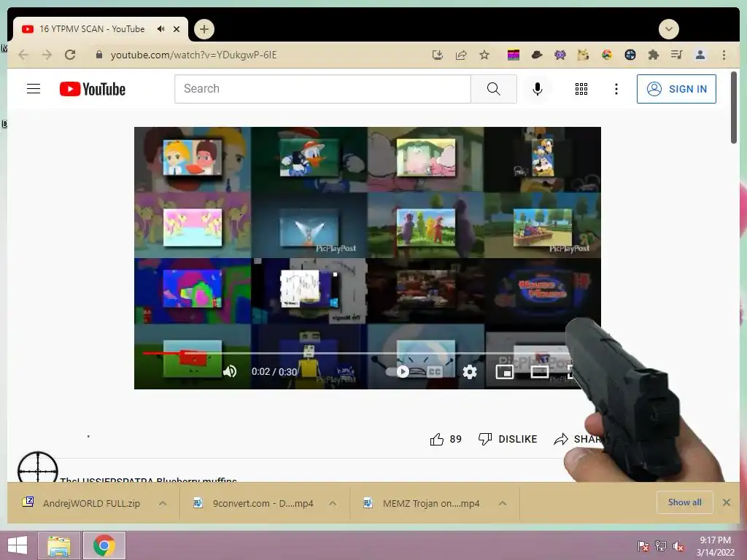Open a new tab with plus button
Screen dimensions: 747x560
click(x=204, y=29)
